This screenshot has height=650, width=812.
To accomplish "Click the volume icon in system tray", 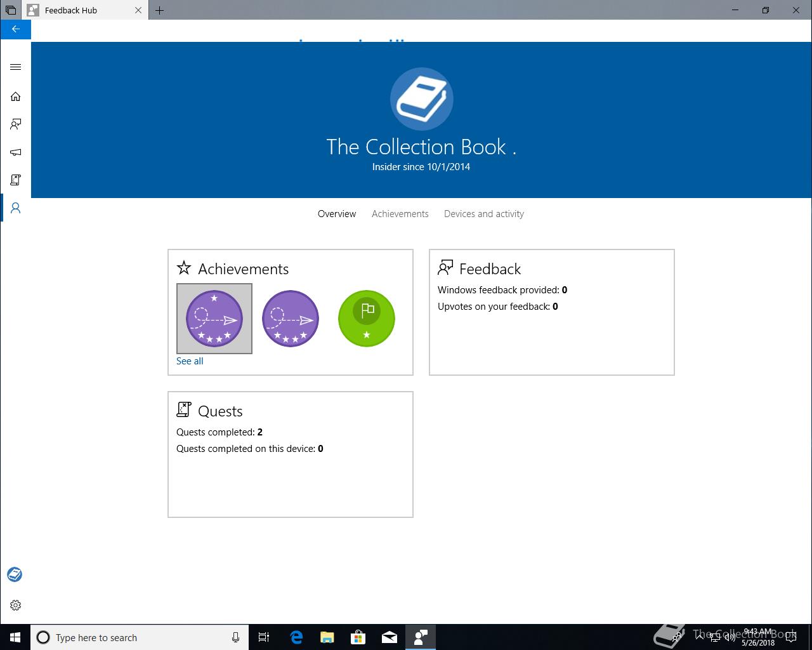I will click(x=730, y=637).
